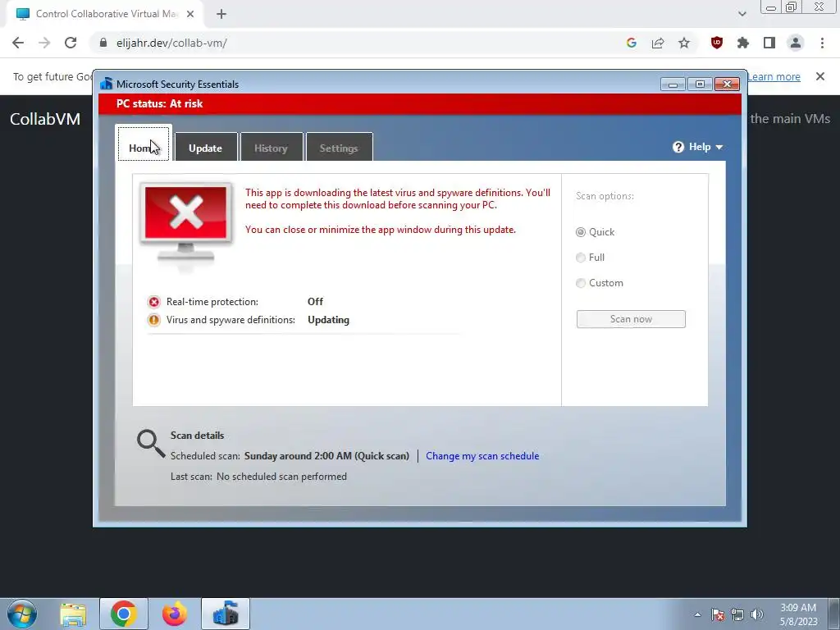Click Real-time protection error icon

[x=153, y=302]
